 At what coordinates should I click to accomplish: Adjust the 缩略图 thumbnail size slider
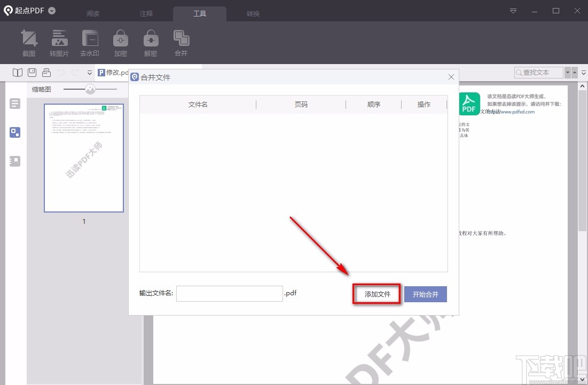click(x=90, y=89)
